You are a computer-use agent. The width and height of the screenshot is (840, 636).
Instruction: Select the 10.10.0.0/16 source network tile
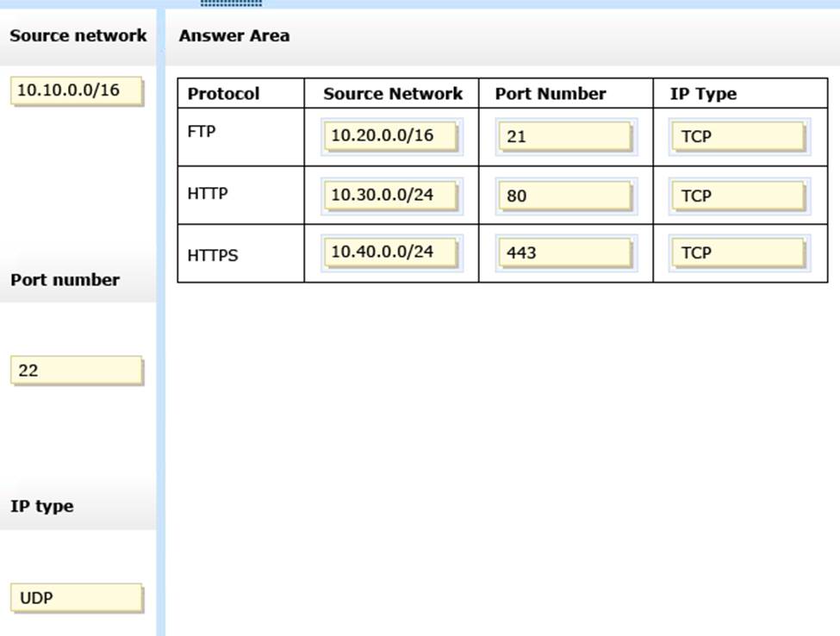click(x=76, y=90)
